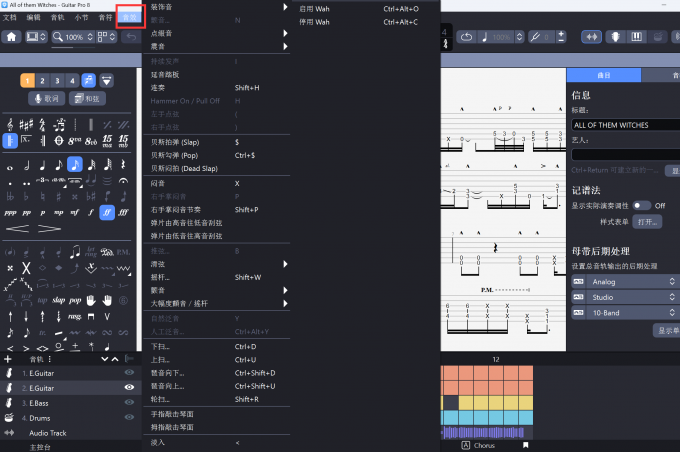Select the fortissimo (ff) dynamic icon
Viewport: 680px width, 452px height.
[106, 212]
